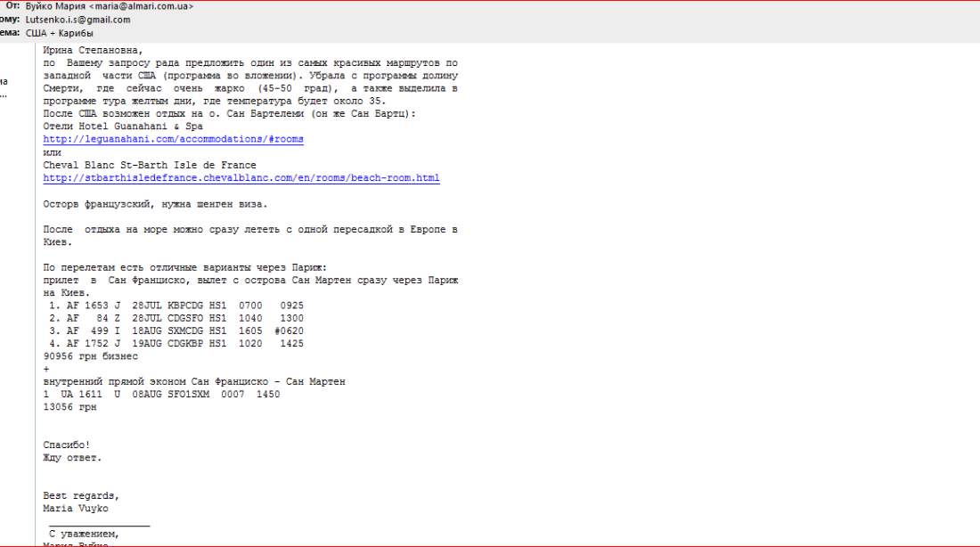980x547 pixels.
Task: Click the price "90956 грн бизнес"
Action: point(91,356)
